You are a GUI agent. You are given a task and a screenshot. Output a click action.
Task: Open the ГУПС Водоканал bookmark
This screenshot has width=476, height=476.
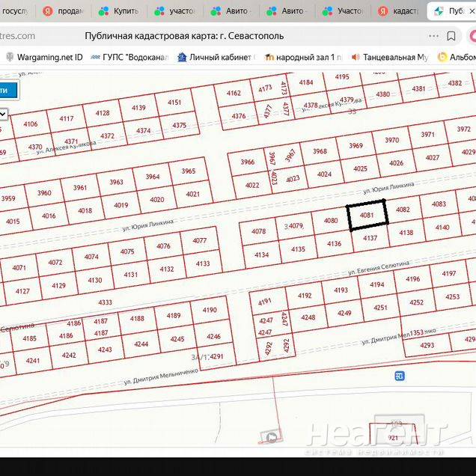pos(127,57)
